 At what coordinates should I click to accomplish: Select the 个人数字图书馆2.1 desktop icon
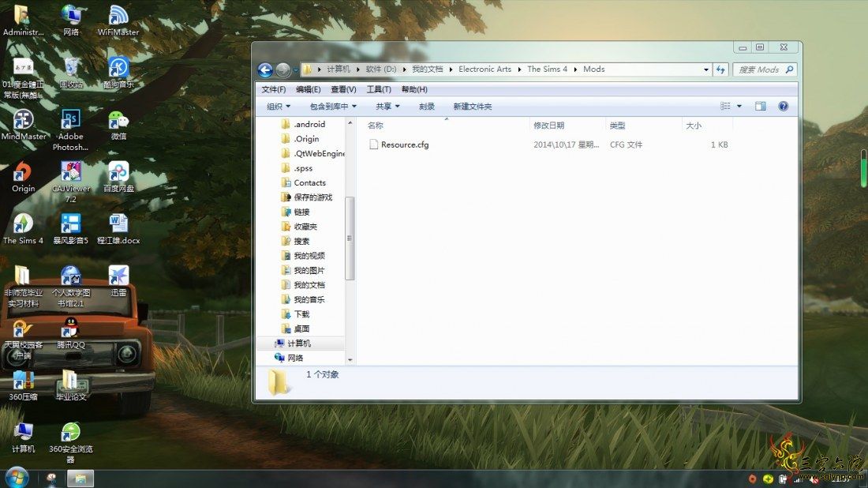coord(71,287)
